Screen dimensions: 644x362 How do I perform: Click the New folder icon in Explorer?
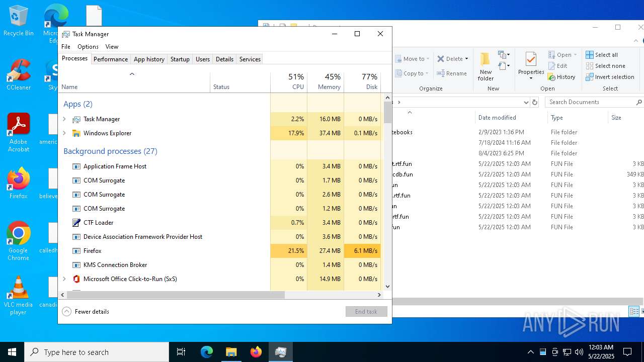click(x=486, y=59)
